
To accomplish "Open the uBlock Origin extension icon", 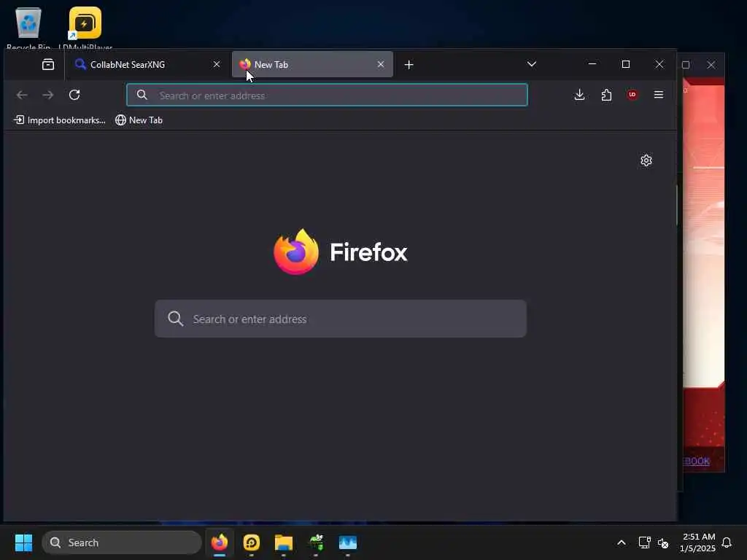I will [632, 95].
